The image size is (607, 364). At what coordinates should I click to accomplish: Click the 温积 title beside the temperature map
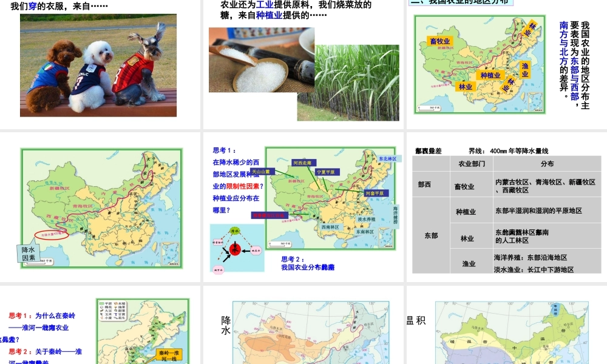(x=416, y=320)
